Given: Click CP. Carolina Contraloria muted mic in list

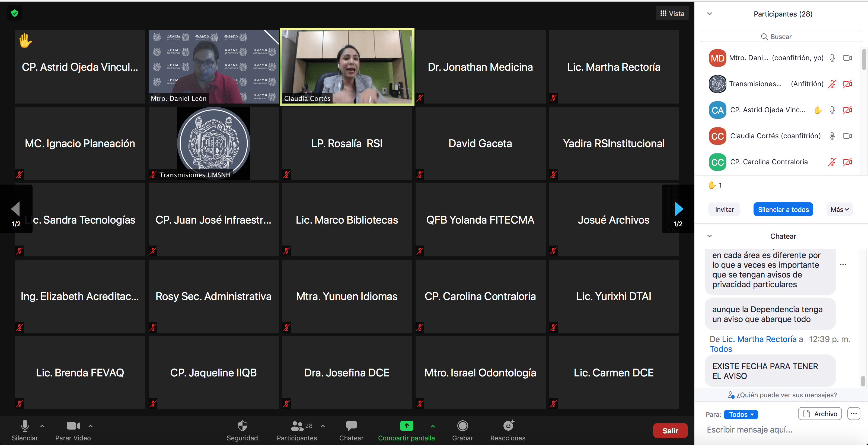Looking at the screenshot, I should [x=832, y=162].
